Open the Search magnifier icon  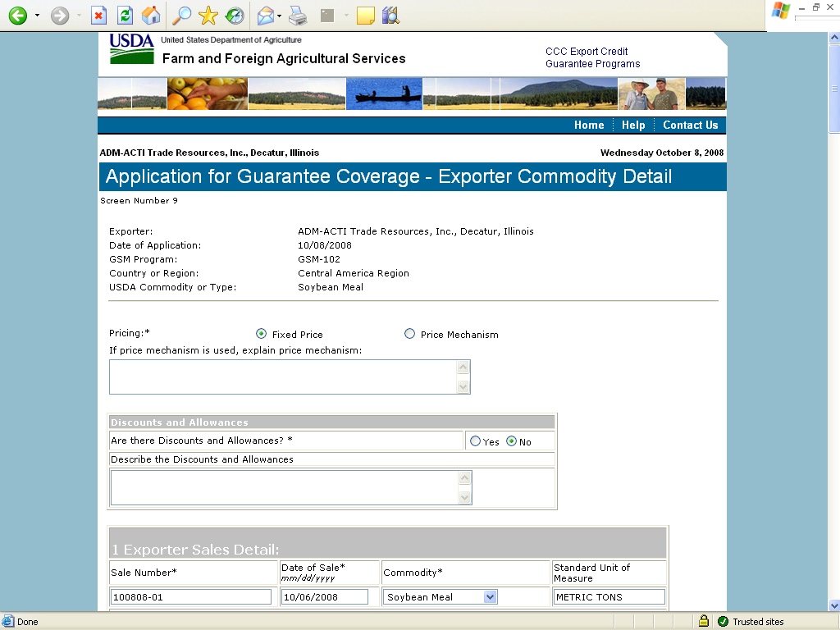point(181,16)
